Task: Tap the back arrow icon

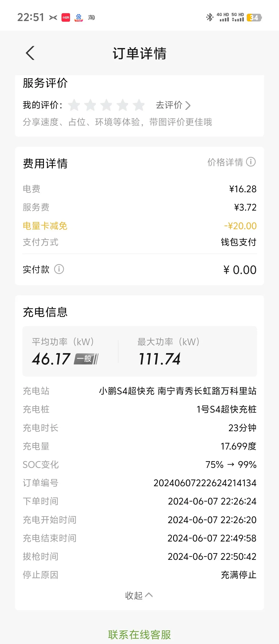Action: (30, 53)
